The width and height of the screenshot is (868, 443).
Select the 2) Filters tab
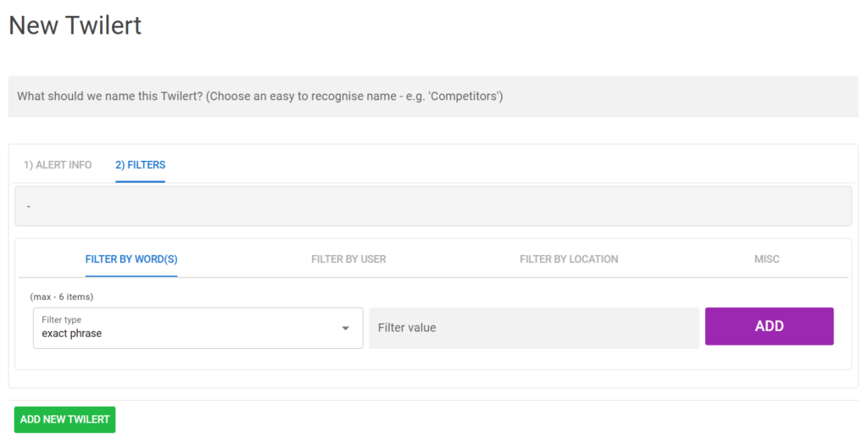(x=141, y=165)
